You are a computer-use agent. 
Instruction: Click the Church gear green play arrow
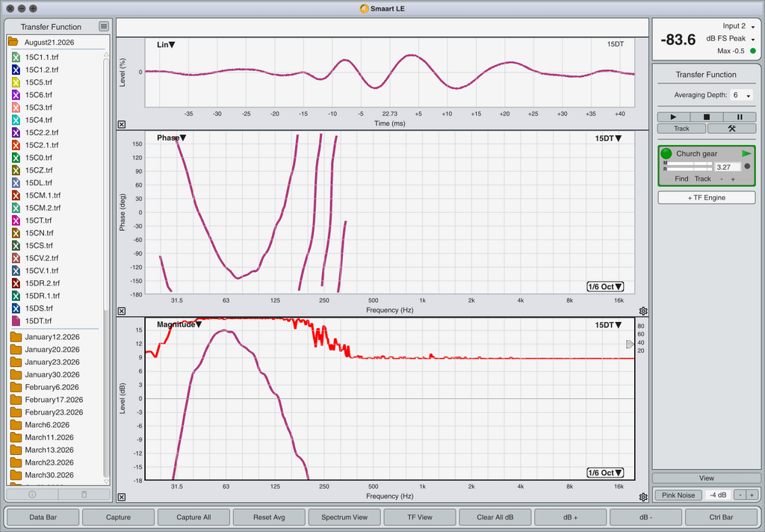(x=746, y=154)
